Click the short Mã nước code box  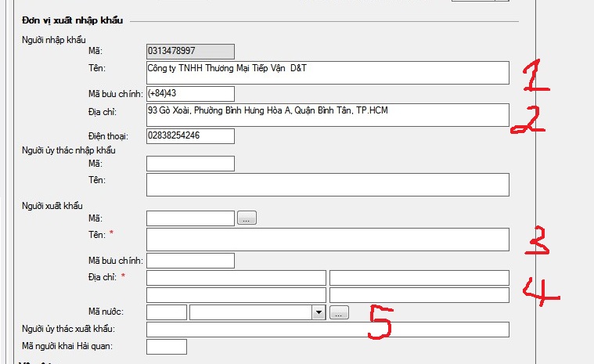pyautogui.click(x=167, y=312)
